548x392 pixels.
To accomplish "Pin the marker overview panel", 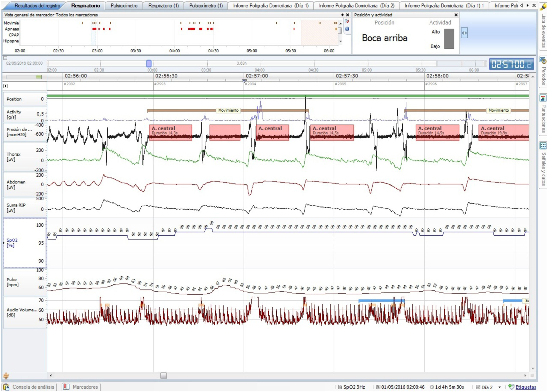I will [342, 15].
